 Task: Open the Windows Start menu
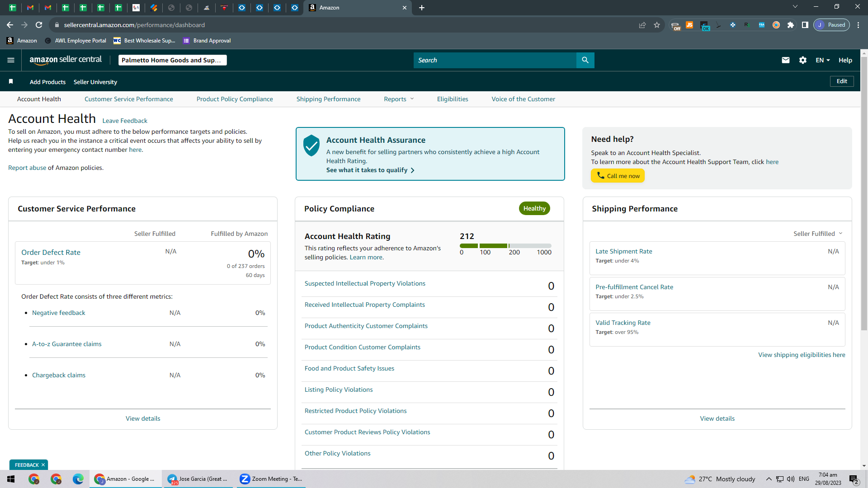coord(11,479)
